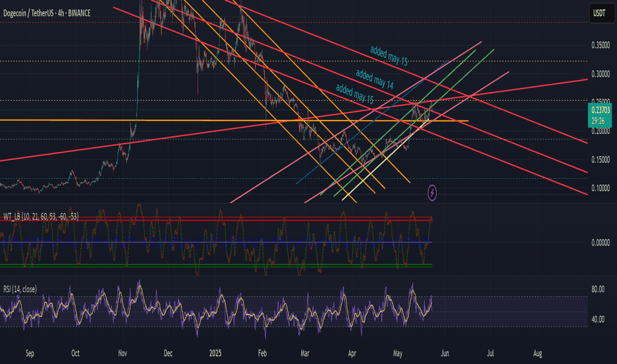Click the Mar label on time axis

click(305, 353)
